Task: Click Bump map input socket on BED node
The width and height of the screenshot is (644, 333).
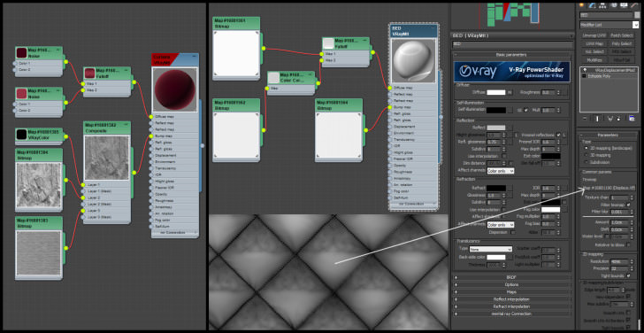Action: click(390, 107)
